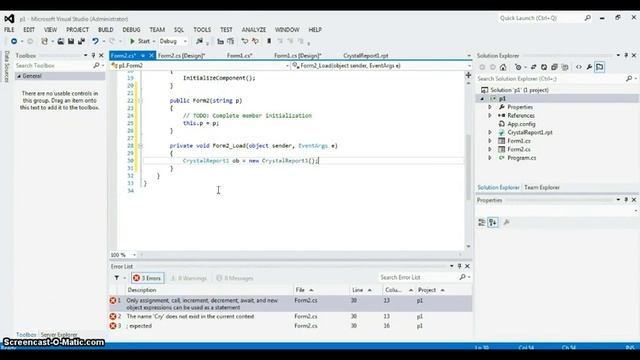Click the Find in Files toolbar icon
Screen dimensions: 640x360
click(x=199, y=41)
